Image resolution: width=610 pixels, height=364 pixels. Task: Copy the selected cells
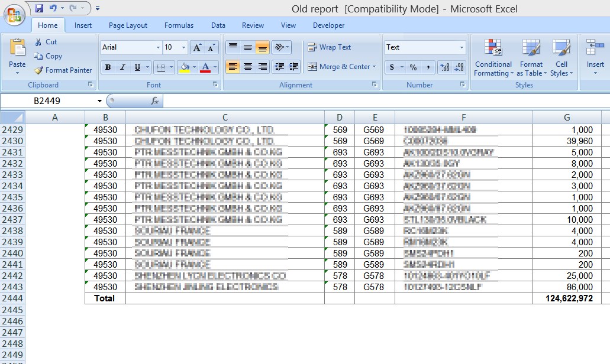click(49, 56)
